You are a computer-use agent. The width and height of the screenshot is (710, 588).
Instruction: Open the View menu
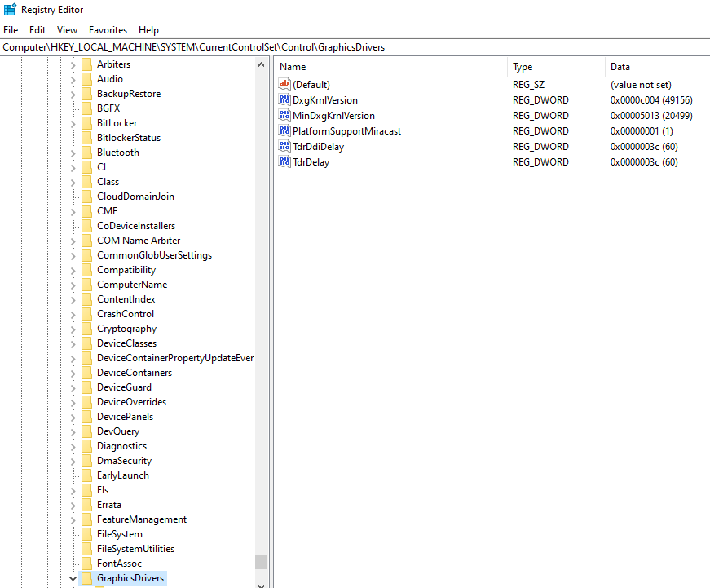[67, 30]
